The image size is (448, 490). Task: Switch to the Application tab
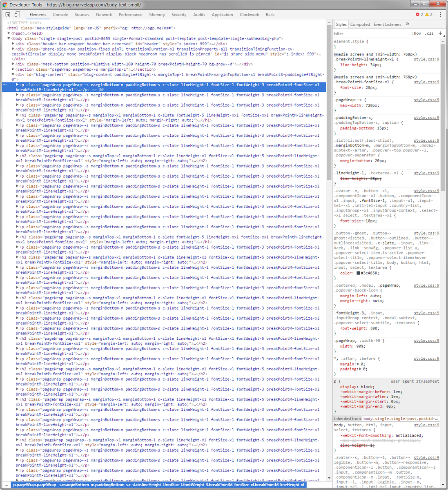click(x=222, y=15)
